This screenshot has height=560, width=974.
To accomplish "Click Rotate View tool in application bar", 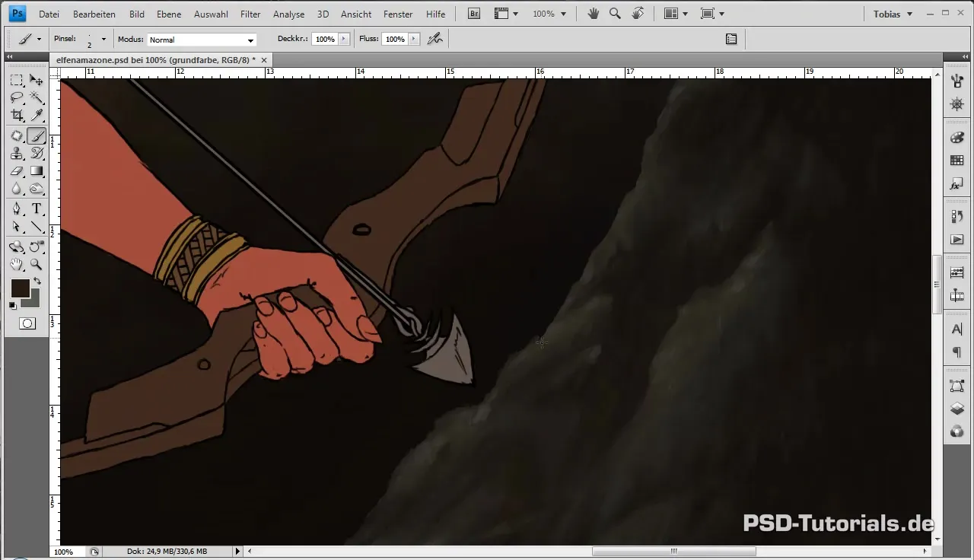I will point(638,14).
